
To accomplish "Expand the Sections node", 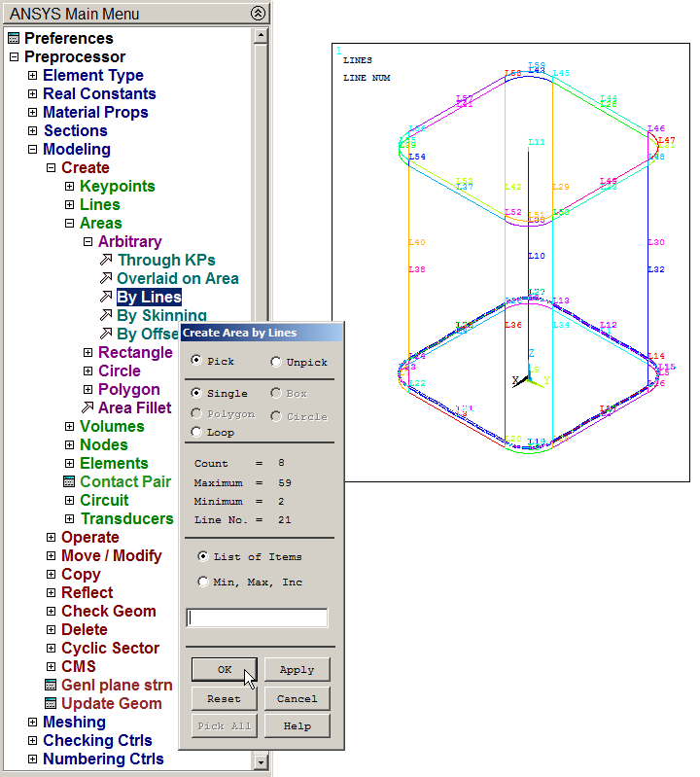I will pyautogui.click(x=32, y=130).
